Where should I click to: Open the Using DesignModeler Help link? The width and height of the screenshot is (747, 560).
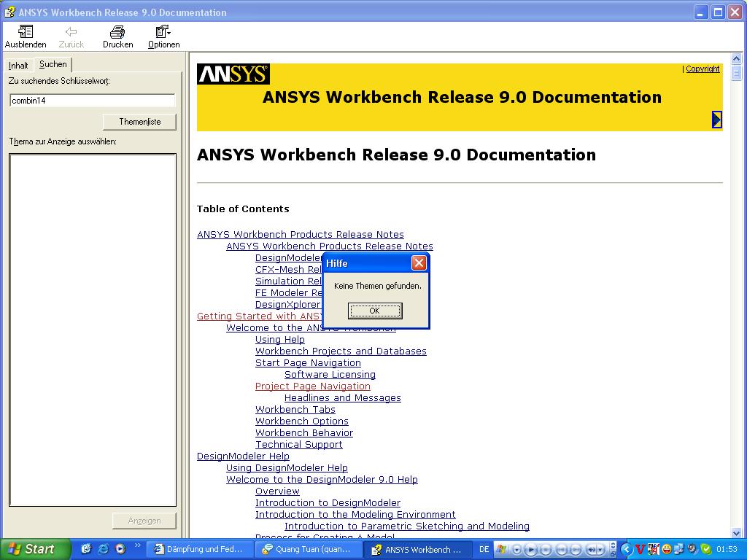tap(287, 467)
